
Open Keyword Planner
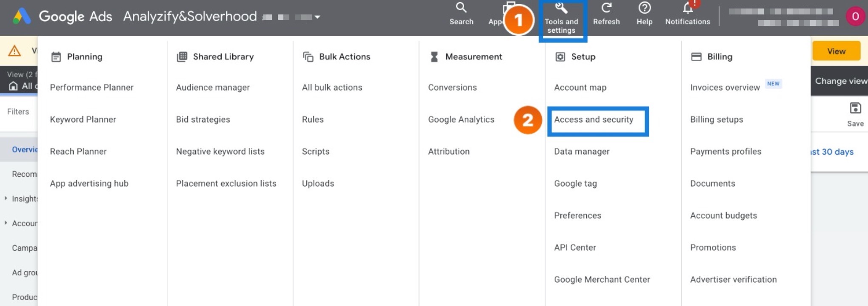coord(83,119)
